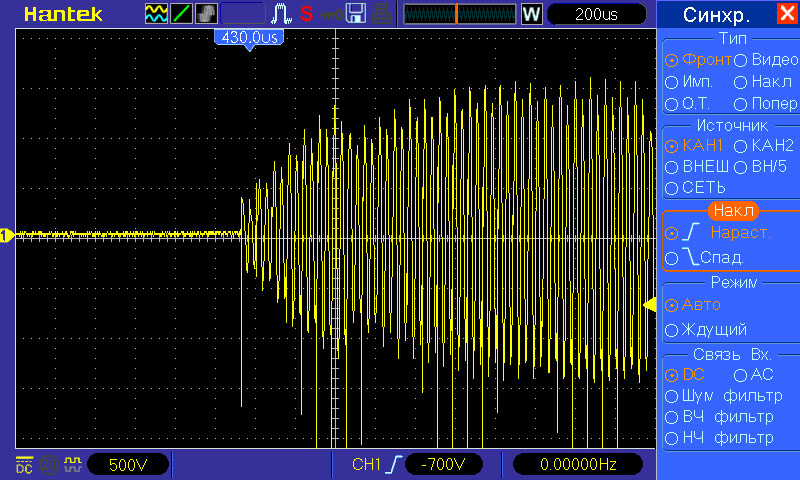Click the 200us timebase readout
This screenshot has width=800, height=480.
click(x=596, y=14)
